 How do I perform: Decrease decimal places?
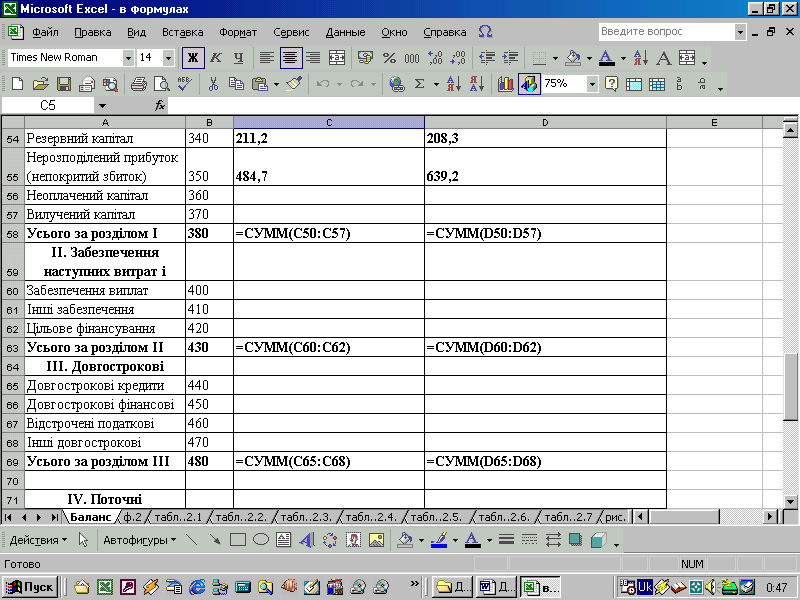click(458, 58)
